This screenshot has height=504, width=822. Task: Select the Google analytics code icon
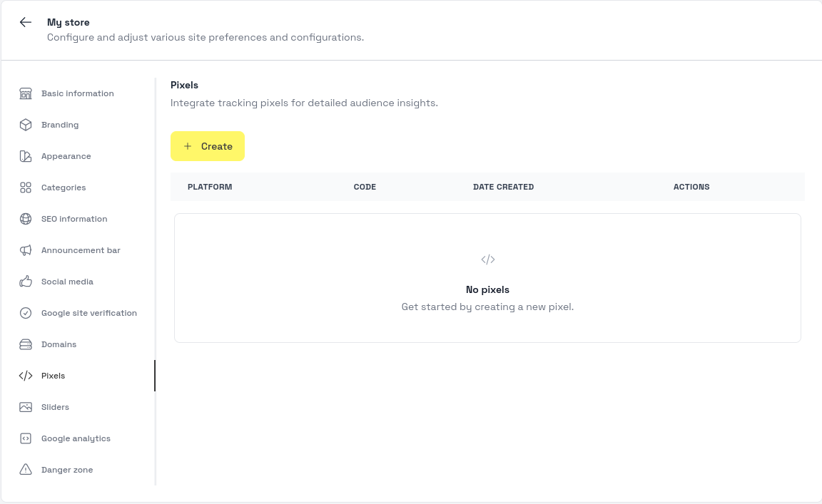click(26, 438)
